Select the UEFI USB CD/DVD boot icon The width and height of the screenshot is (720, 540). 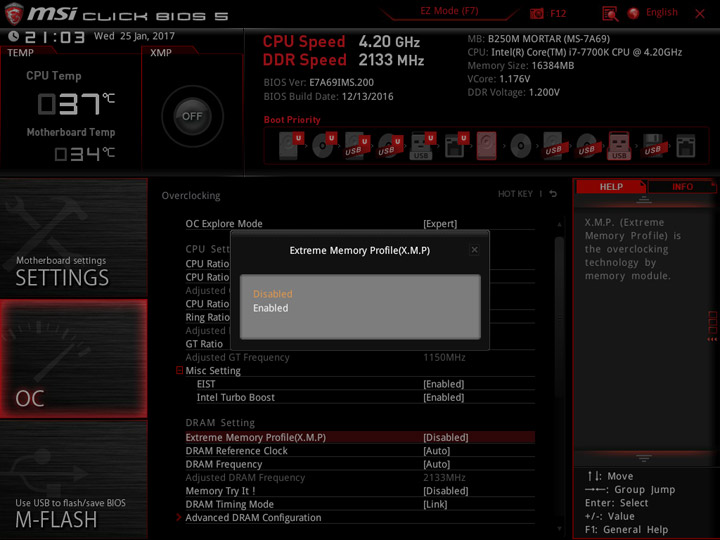click(390, 146)
